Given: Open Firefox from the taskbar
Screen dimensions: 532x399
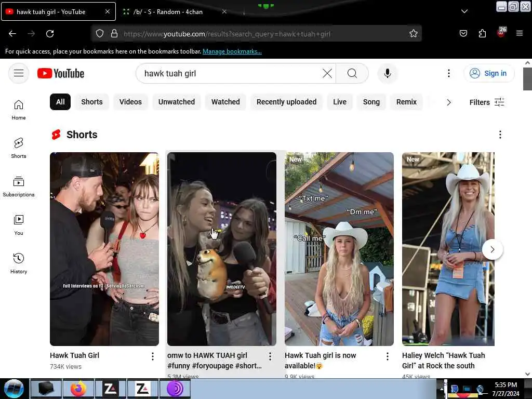Looking at the screenshot, I should pos(78,389).
